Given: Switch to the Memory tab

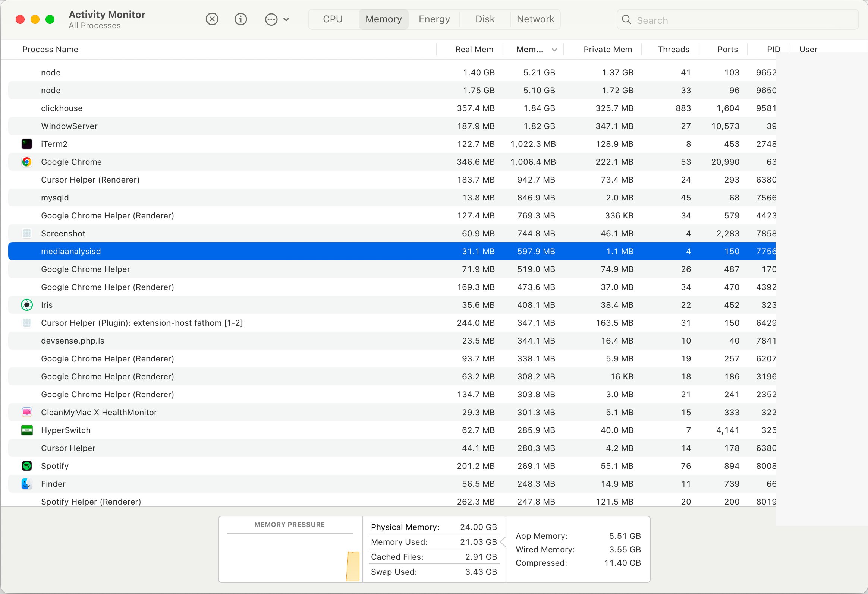Looking at the screenshot, I should pos(384,19).
